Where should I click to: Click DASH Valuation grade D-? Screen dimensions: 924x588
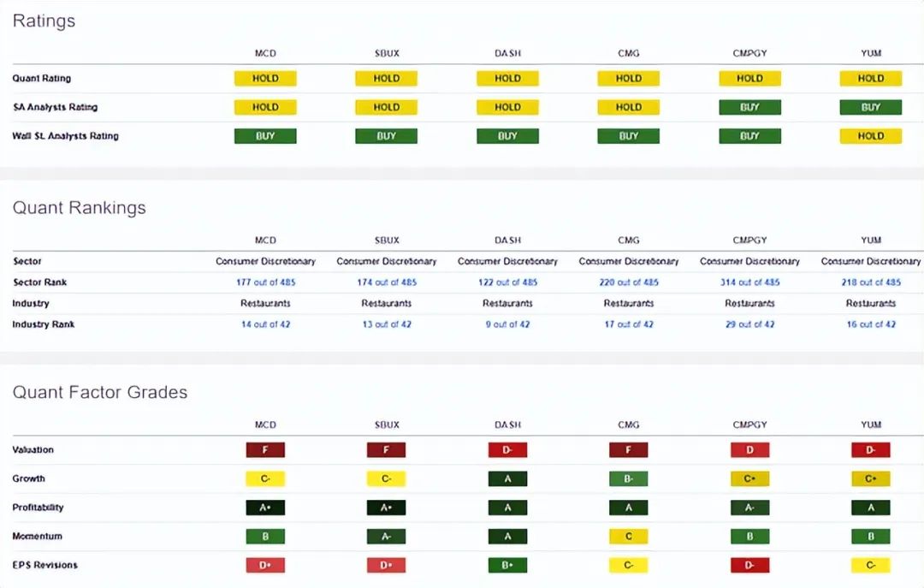[x=507, y=450]
